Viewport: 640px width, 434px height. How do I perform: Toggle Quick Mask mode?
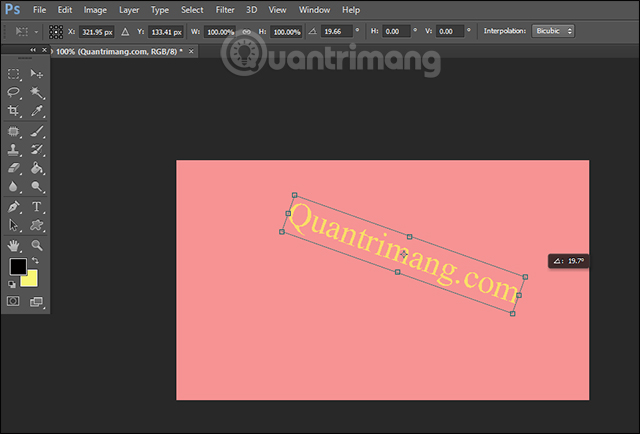pos(14,300)
